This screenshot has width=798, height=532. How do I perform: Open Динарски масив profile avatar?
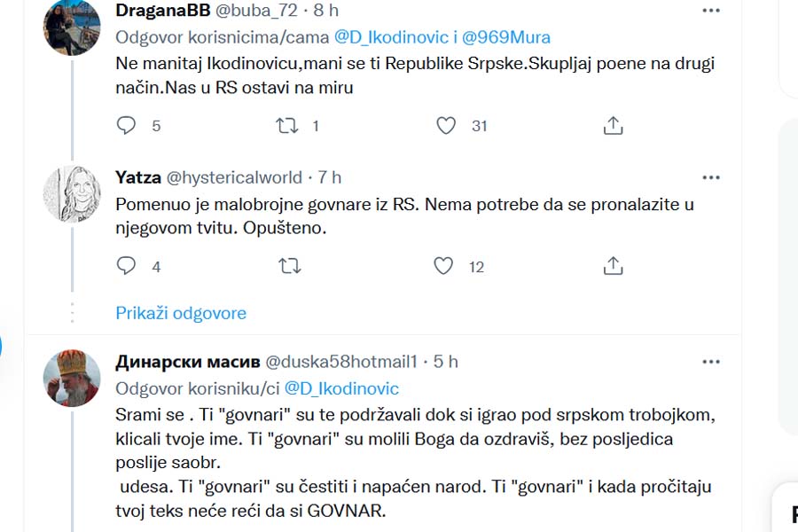(x=72, y=378)
